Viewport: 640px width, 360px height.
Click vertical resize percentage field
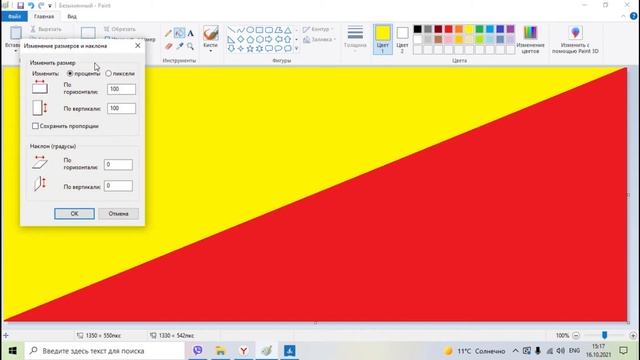[121, 108]
